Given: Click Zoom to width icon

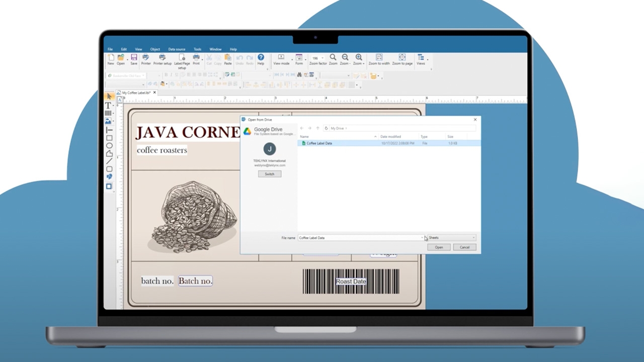Looking at the screenshot, I should pyautogui.click(x=379, y=58).
